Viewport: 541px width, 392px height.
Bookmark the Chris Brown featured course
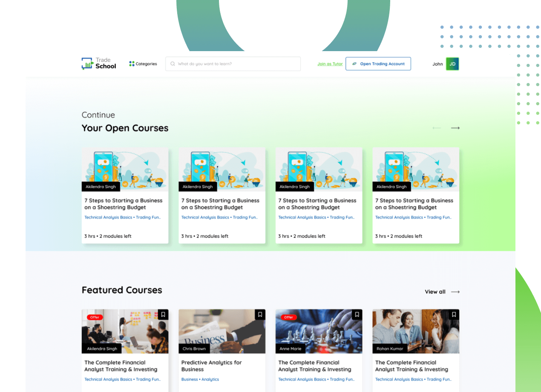pos(260,314)
